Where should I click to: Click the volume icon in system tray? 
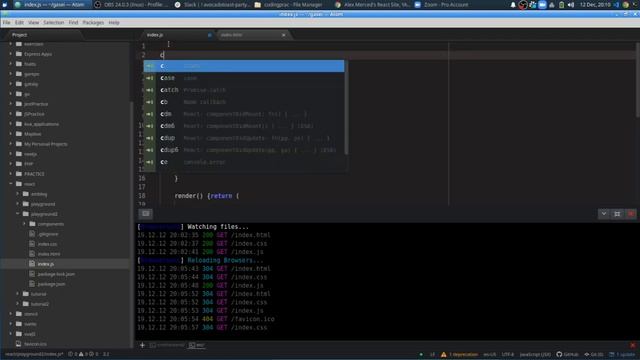(571, 5)
